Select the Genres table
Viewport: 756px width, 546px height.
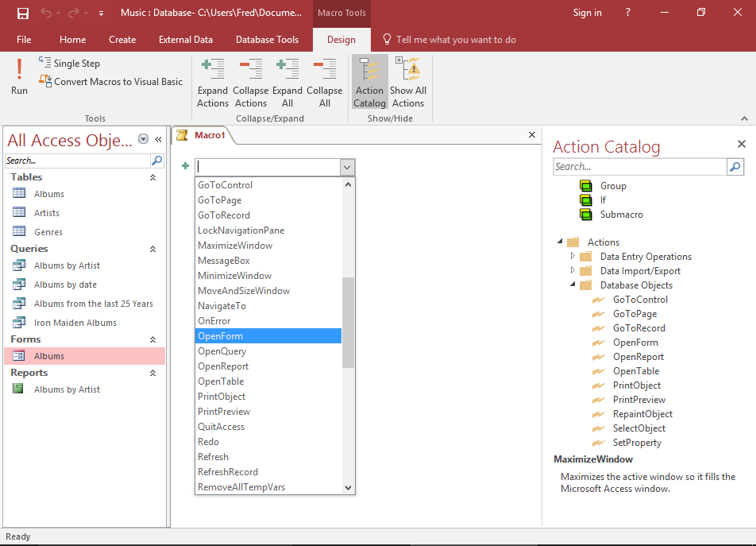click(x=48, y=232)
